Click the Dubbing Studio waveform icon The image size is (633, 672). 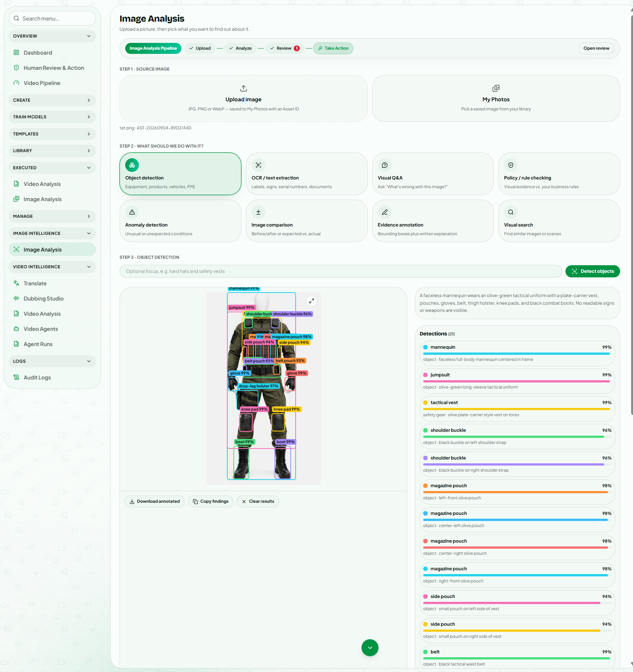coord(16,299)
